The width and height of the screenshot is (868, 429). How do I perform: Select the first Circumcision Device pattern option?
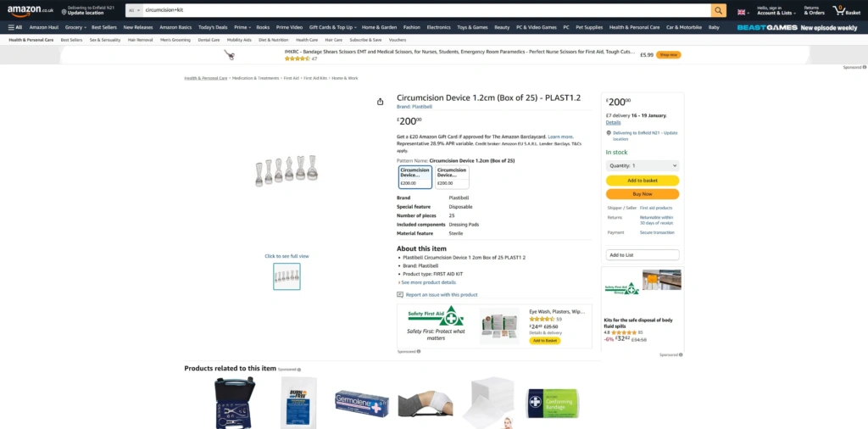coord(415,176)
